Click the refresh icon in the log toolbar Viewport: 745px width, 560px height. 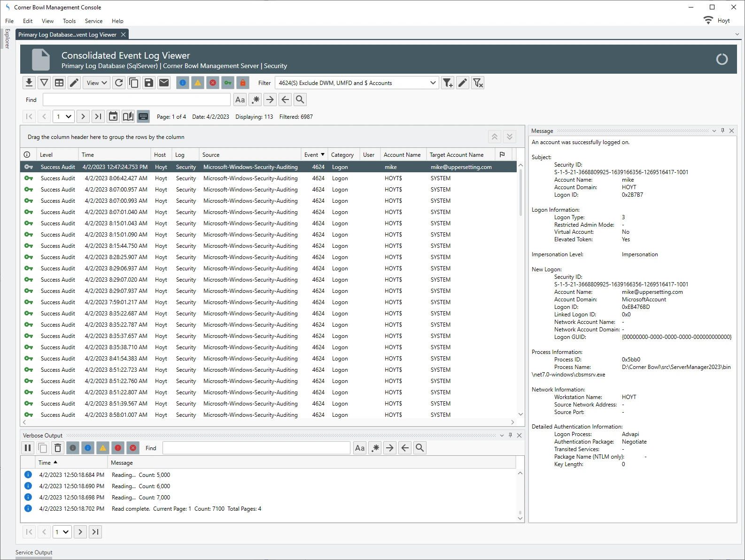(119, 83)
